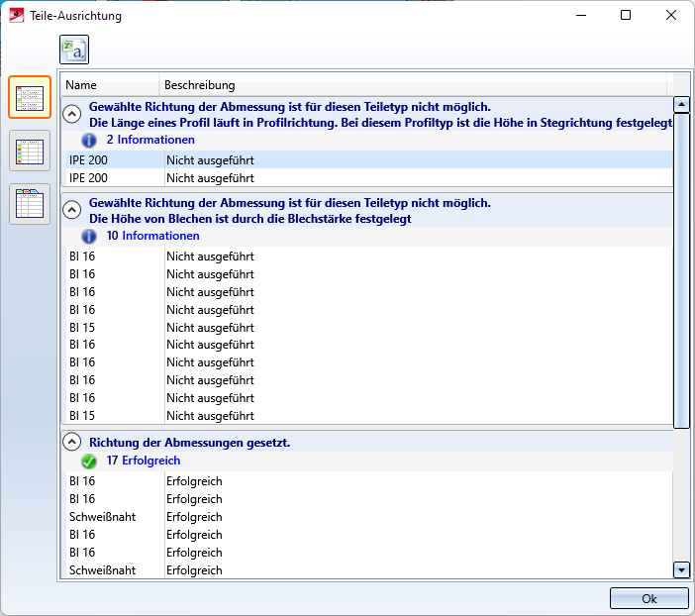Click the Excel export icon in the toolbar
The width and height of the screenshot is (695, 616).
pos(74,50)
